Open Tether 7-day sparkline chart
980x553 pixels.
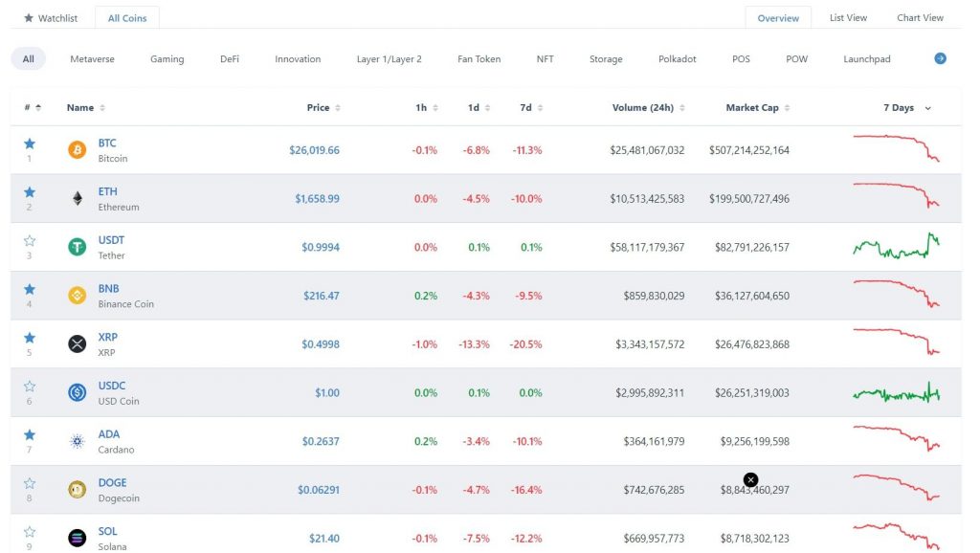pos(896,246)
